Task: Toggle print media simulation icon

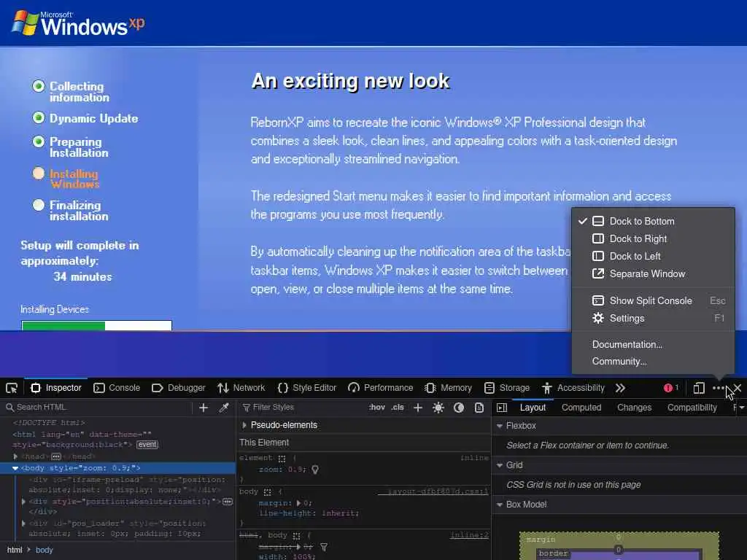Action: (479, 408)
